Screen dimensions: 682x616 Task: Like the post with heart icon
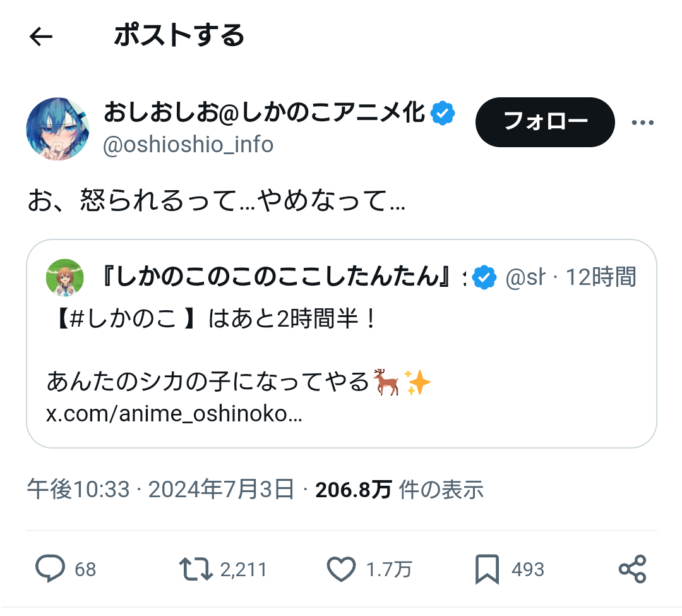click(x=342, y=569)
